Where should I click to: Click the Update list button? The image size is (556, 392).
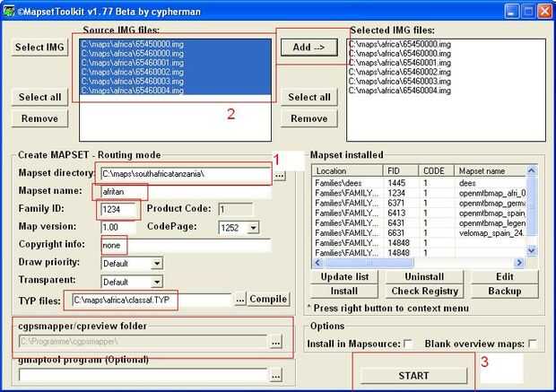(344, 277)
